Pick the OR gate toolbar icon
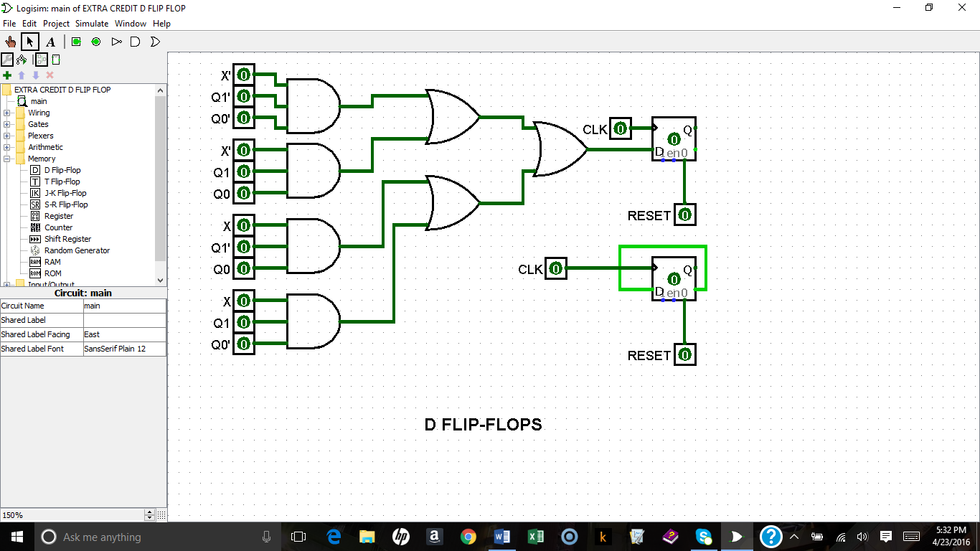The image size is (980, 551). pos(155,42)
